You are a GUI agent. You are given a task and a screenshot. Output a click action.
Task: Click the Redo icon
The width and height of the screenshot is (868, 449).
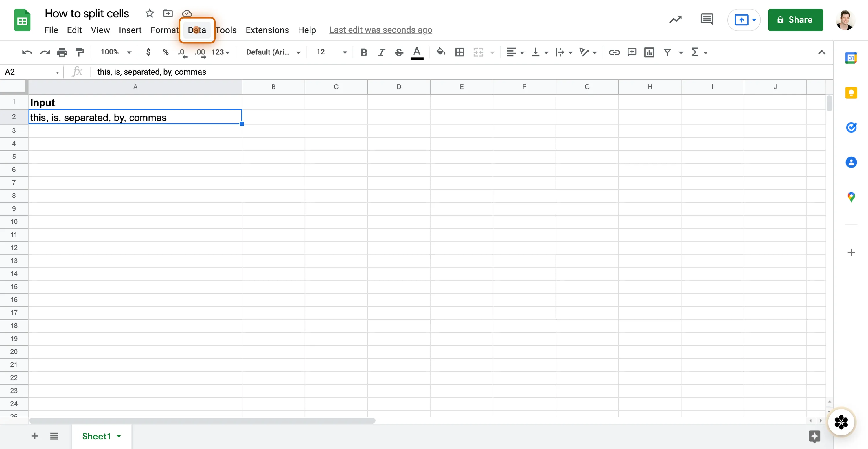pyautogui.click(x=45, y=52)
